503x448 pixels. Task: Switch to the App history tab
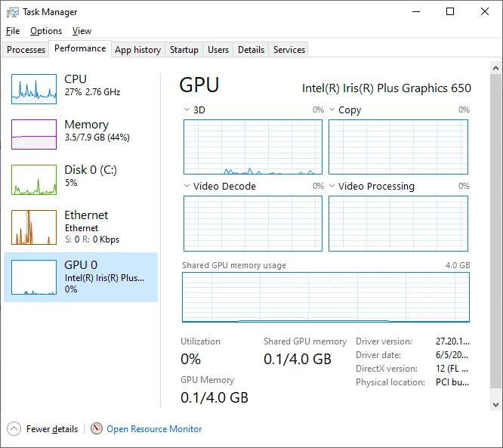pos(137,50)
